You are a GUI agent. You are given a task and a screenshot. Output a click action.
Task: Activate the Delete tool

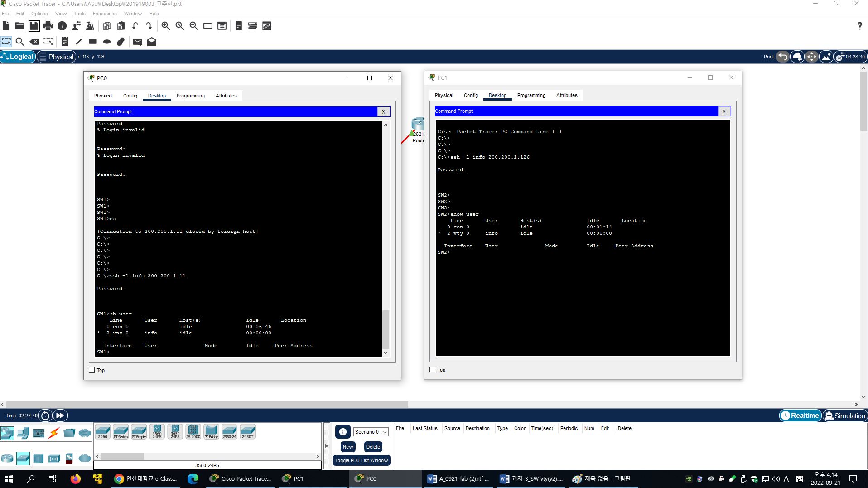34,42
